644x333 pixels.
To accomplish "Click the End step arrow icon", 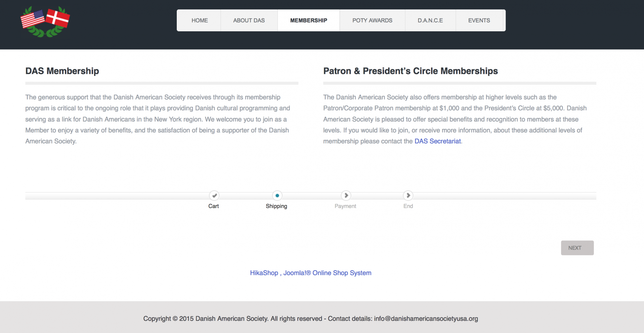I will coord(408,195).
